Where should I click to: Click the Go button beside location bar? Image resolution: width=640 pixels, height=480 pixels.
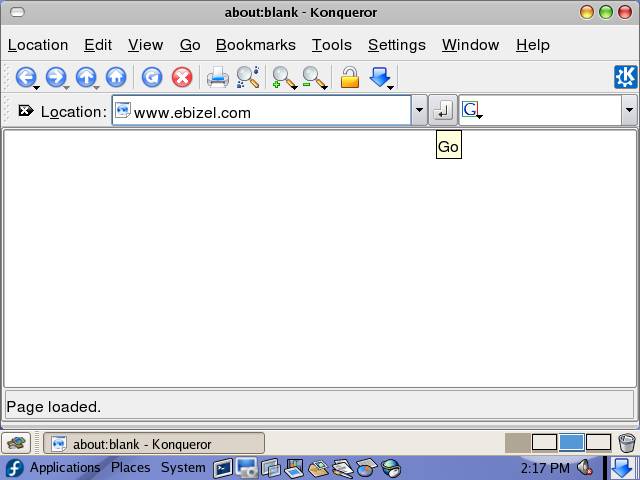coord(442,111)
